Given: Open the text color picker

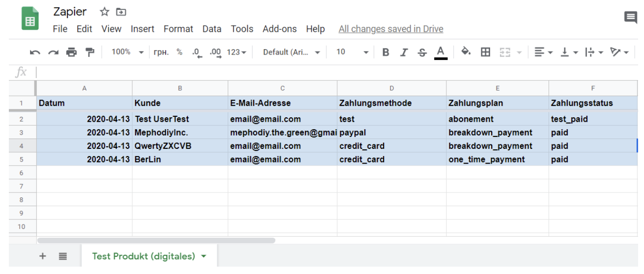Looking at the screenshot, I should [x=440, y=52].
